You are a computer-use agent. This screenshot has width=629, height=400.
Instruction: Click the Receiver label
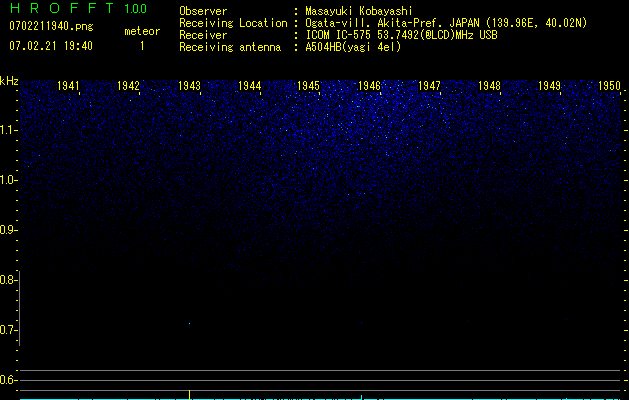pyautogui.click(x=203, y=35)
